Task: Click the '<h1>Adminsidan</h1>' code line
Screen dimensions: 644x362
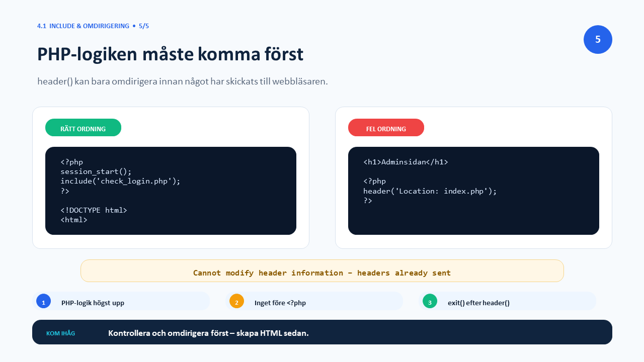Action: click(x=406, y=162)
